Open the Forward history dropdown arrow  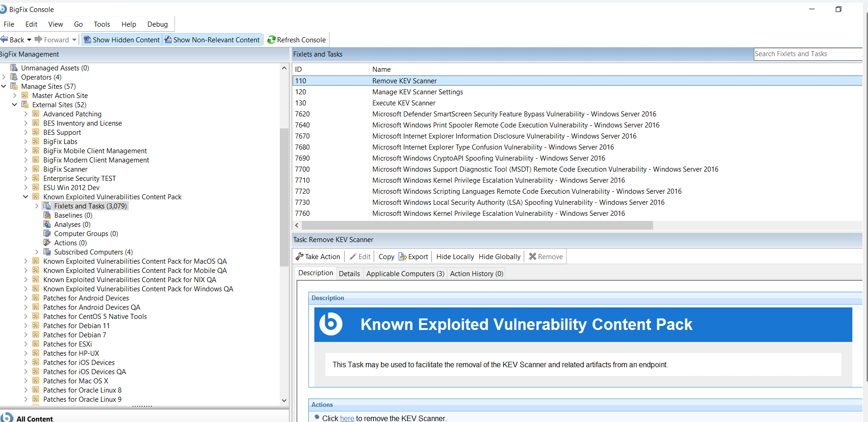[74, 40]
